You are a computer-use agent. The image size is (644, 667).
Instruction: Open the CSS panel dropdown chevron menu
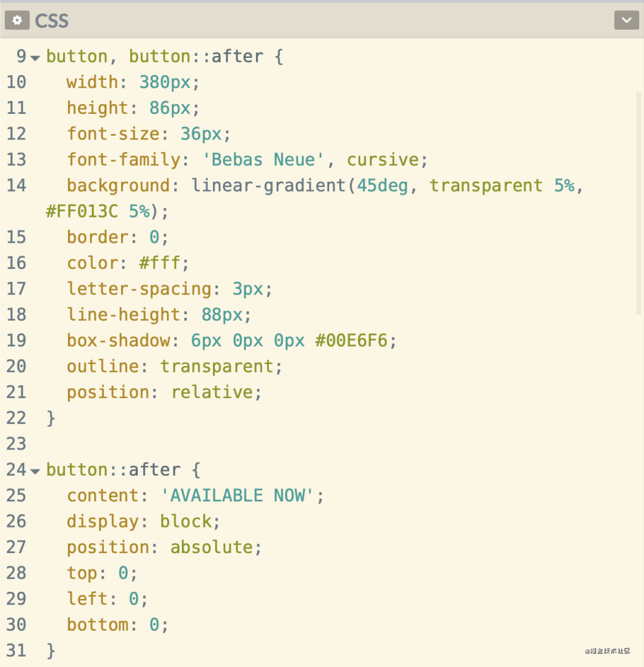(x=626, y=20)
